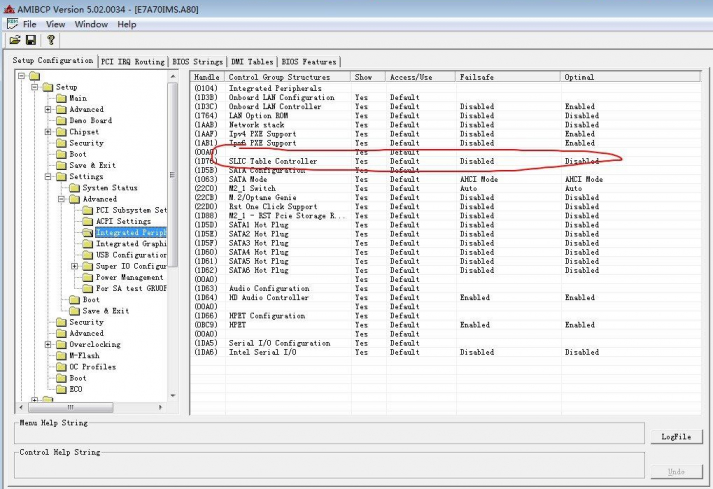Collapse the Advanced node under Settings
Image resolution: width=713 pixels, height=489 pixels.
[61, 199]
